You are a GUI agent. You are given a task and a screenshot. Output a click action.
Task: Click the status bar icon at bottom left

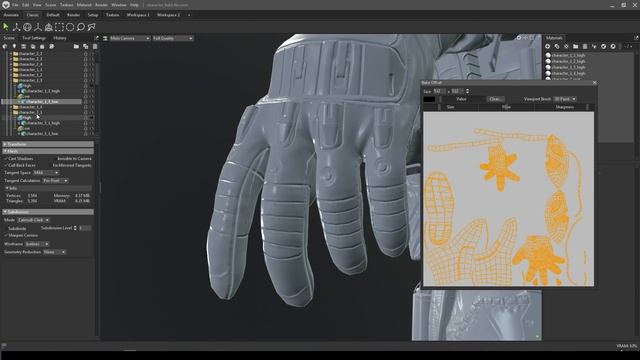coord(4,346)
